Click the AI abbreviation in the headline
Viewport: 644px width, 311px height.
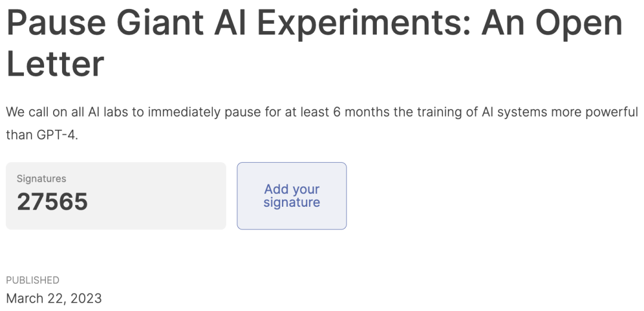click(230, 23)
